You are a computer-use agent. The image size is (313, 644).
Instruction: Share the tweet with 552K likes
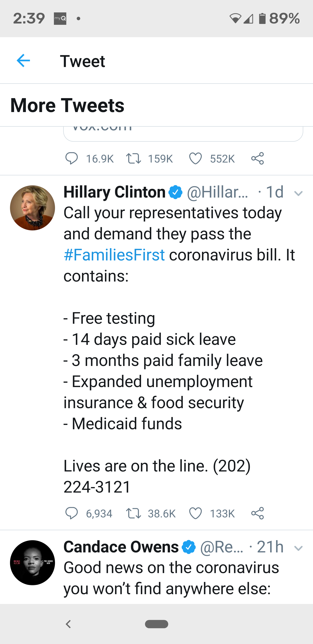pos(258,159)
